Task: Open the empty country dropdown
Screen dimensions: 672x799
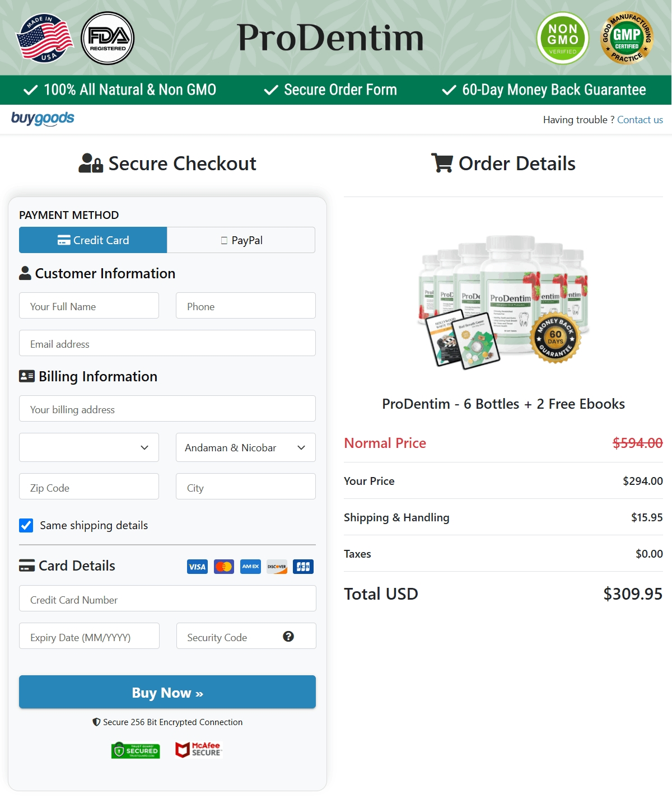Action: [x=89, y=447]
